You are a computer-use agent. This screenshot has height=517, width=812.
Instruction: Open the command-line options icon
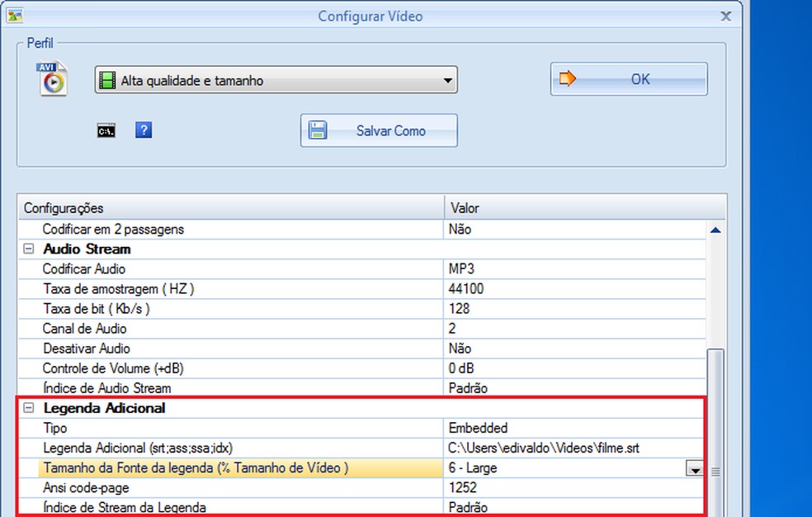(x=105, y=130)
